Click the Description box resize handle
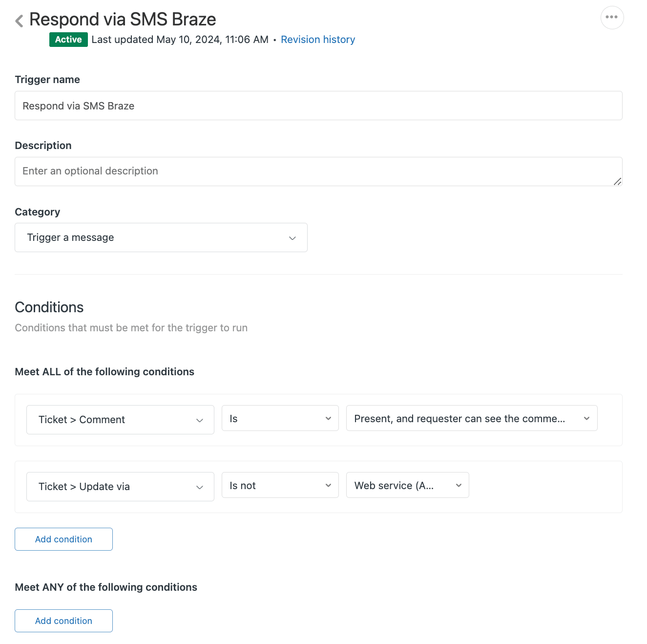This screenshot has height=644, width=647. click(617, 181)
